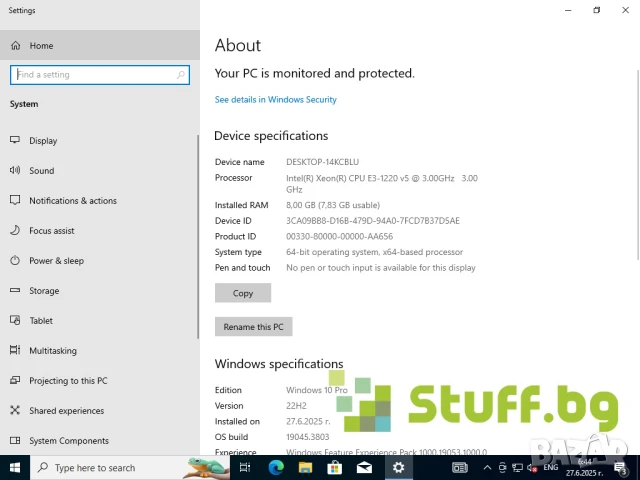Screen dimensions: 640x480
Task: Open Shared experiences settings
Action: 66,411
